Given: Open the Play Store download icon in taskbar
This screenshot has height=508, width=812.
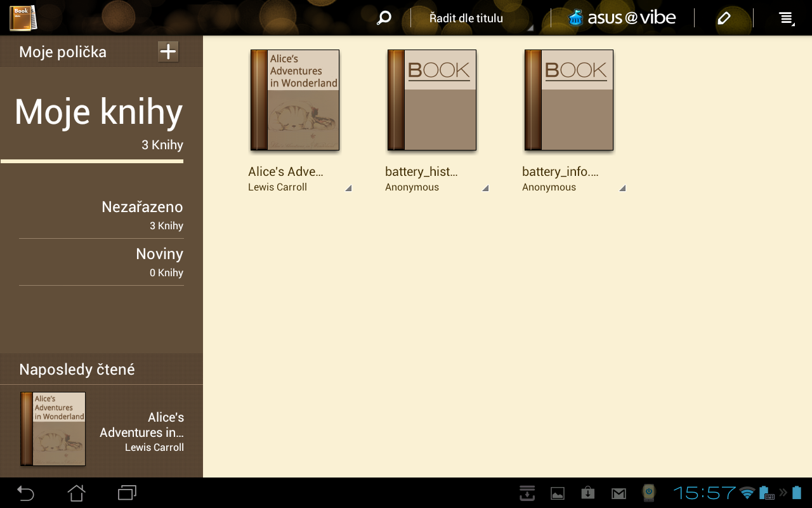Looking at the screenshot, I should pyautogui.click(x=587, y=493).
